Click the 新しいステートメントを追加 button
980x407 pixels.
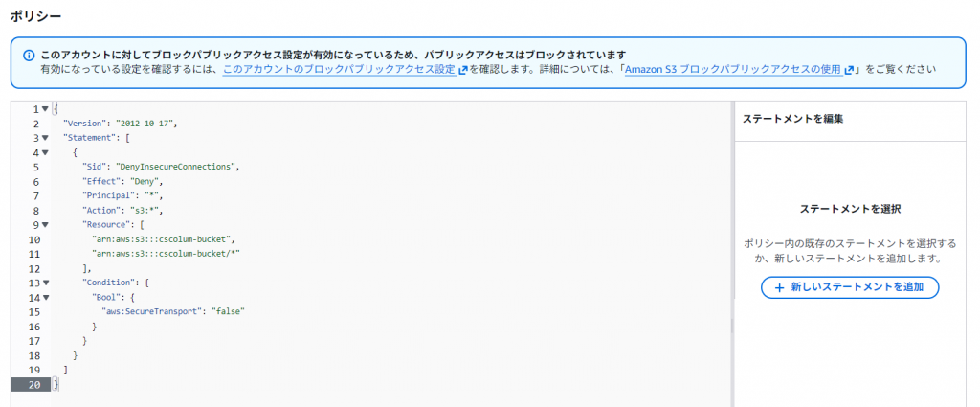pos(850,287)
